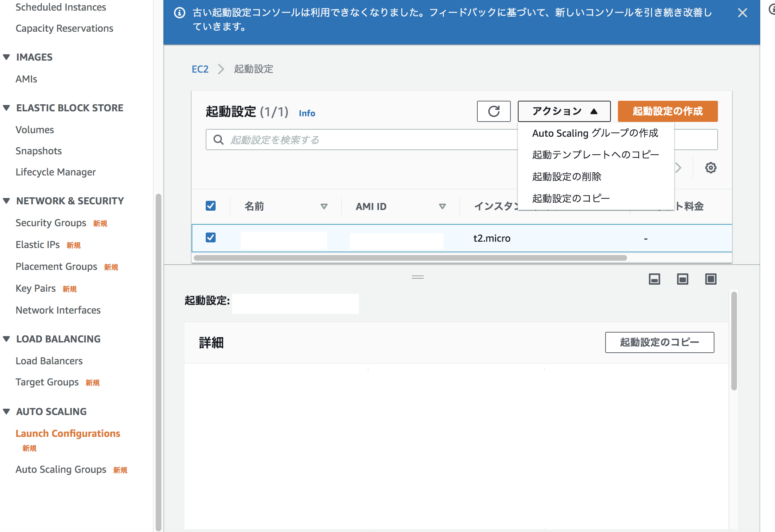The width and height of the screenshot is (775, 532).
Task: Sort by the 名前 column arrow
Action: pyautogui.click(x=324, y=206)
